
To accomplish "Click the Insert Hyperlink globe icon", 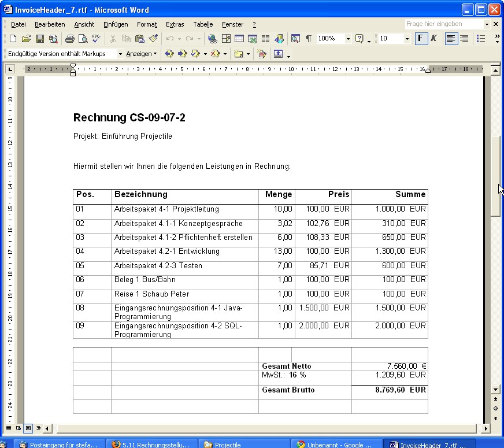I will pyautogui.click(x=212, y=39).
